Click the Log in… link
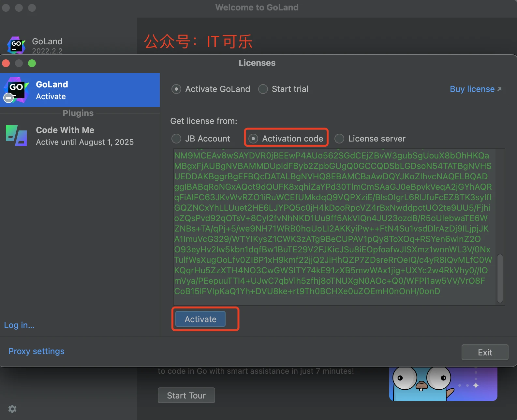517x420 pixels. click(19, 325)
